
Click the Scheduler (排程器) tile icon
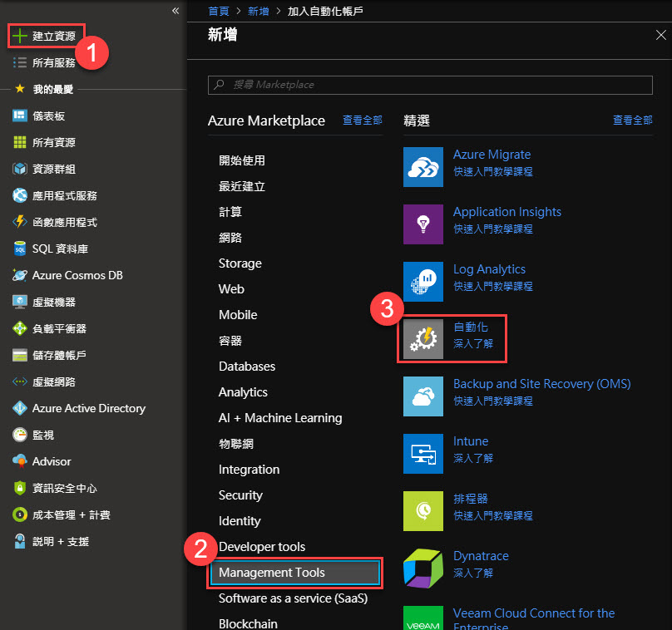(x=423, y=511)
